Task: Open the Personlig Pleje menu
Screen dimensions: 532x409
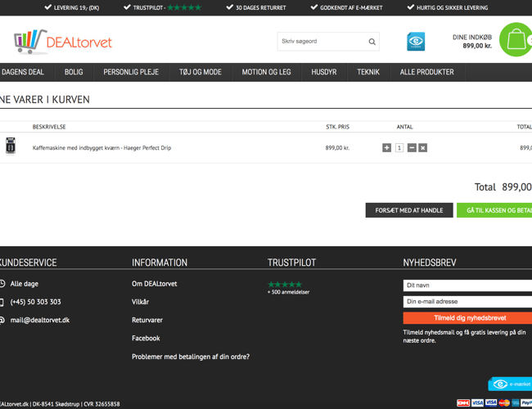Action: pyautogui.click(x=131, y=72)
